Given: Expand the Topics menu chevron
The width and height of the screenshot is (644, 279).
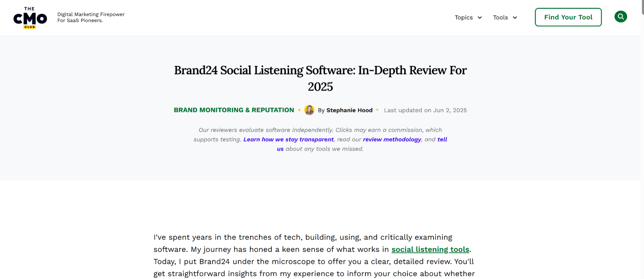Looking at the screenshot, I should click(480, 18).
